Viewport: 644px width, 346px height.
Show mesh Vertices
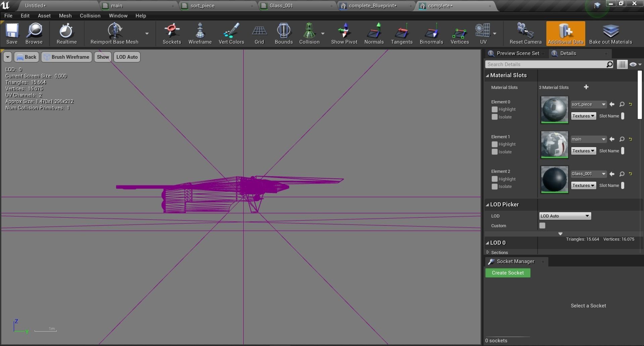(x=459, y=34)
